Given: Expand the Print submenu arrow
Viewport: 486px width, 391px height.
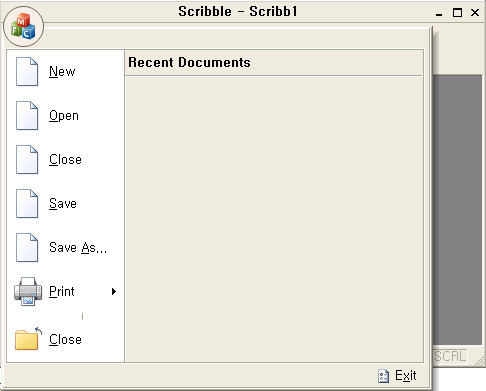Looking at the screenshot, I should coord(114,291).
